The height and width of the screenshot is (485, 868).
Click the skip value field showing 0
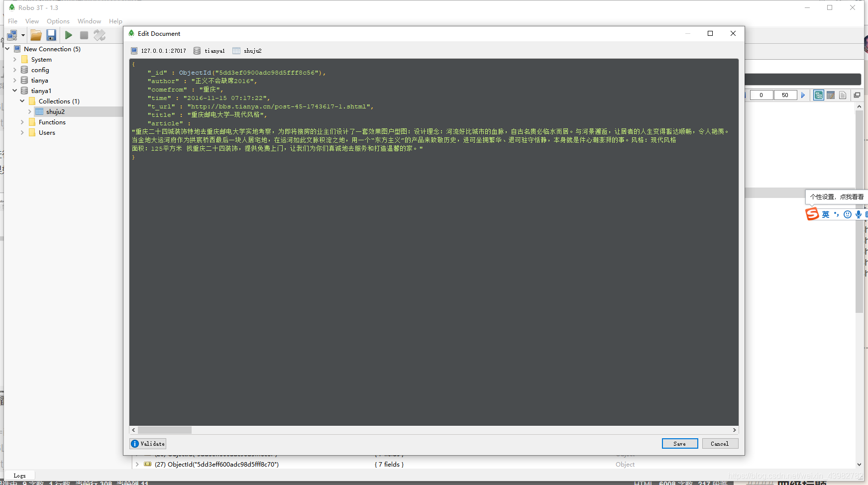(x=761, y=95)
